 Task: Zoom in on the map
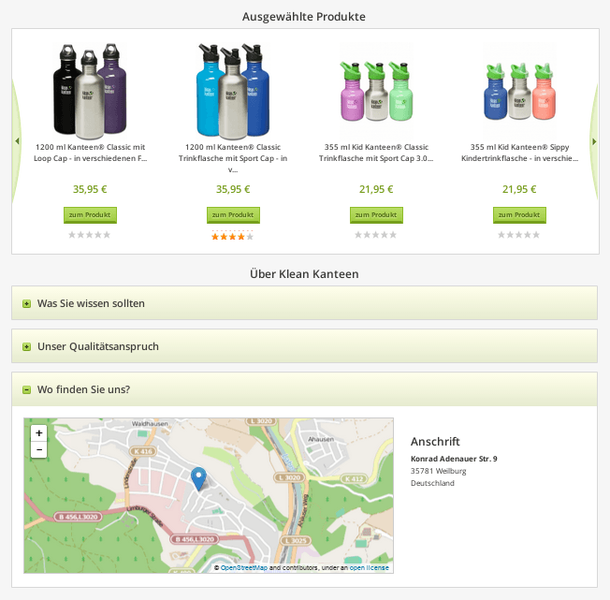click(39, 433)
